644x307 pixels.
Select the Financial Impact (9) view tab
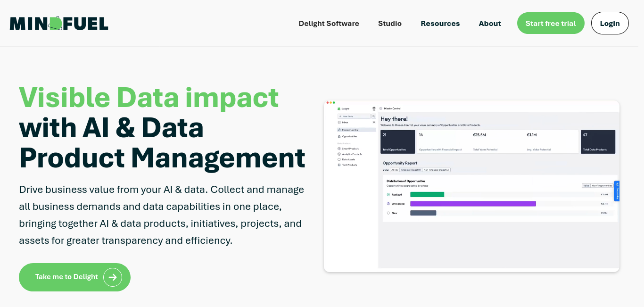click(411, 170)
